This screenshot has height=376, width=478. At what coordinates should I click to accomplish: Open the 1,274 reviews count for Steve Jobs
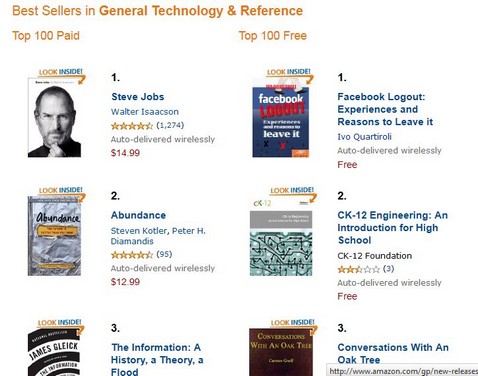click(x=170, y=125)
